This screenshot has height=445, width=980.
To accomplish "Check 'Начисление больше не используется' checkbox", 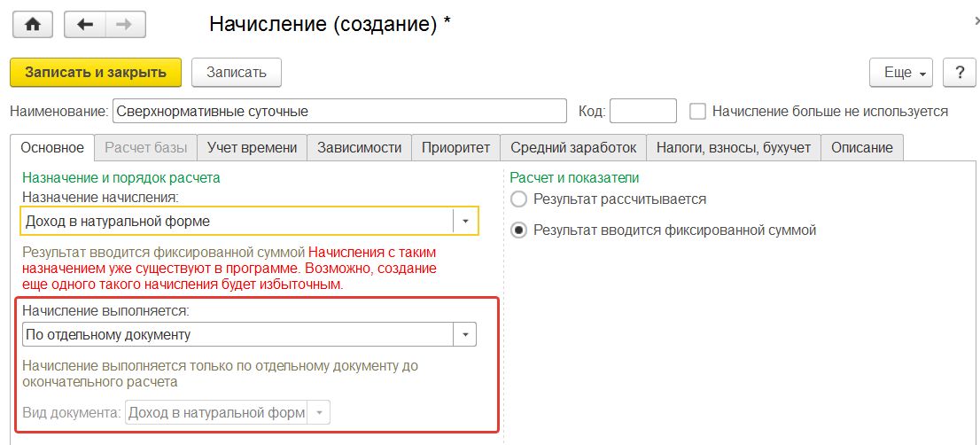I will point(698,112).
